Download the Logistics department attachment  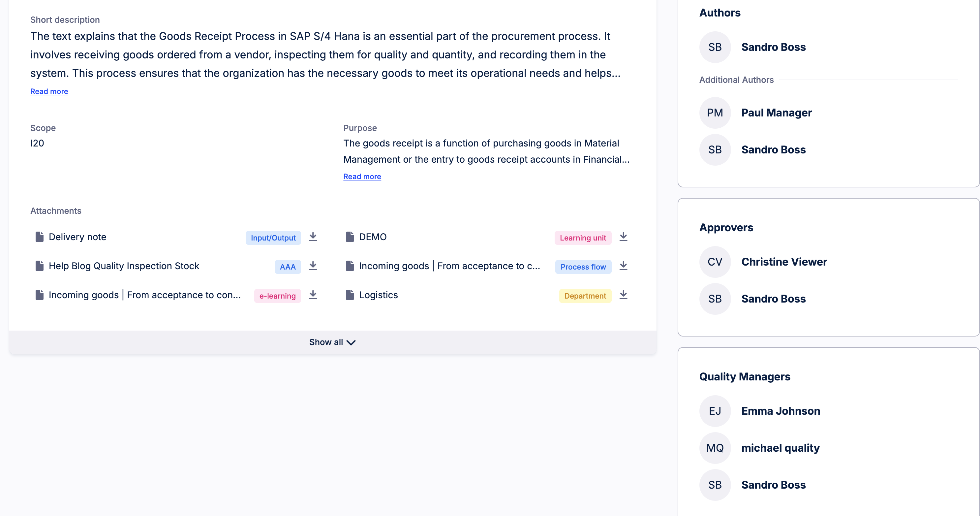623,295
